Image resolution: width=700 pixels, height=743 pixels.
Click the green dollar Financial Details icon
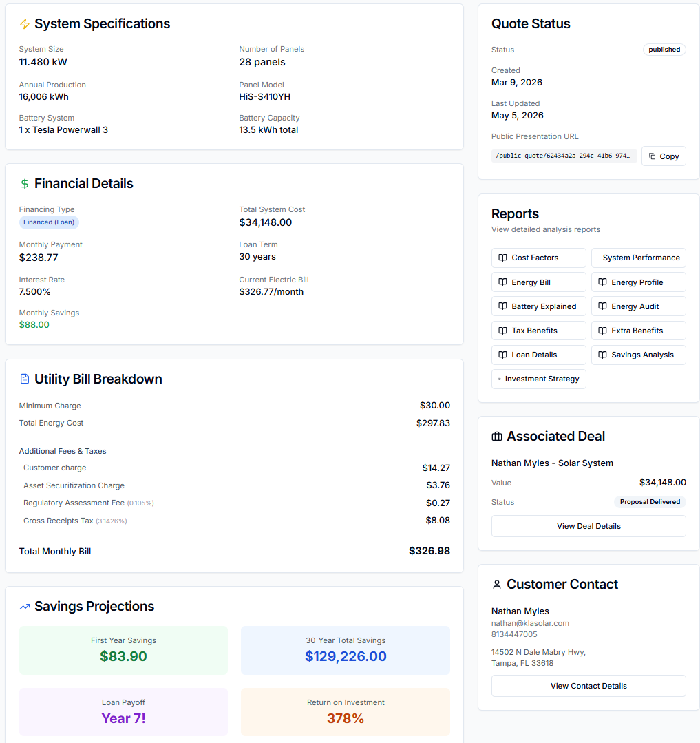coord(25,184)
